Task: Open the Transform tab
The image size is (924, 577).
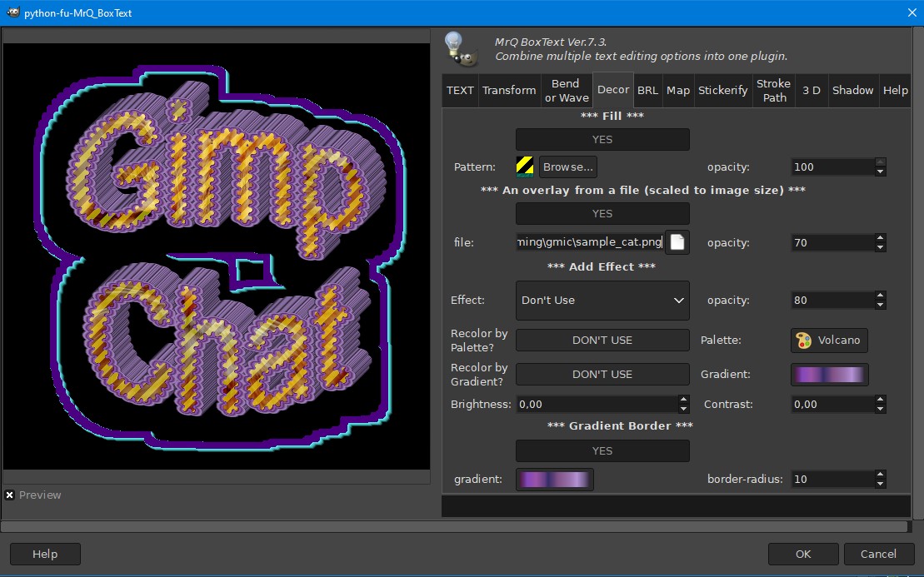Action: tap(509, 90)
